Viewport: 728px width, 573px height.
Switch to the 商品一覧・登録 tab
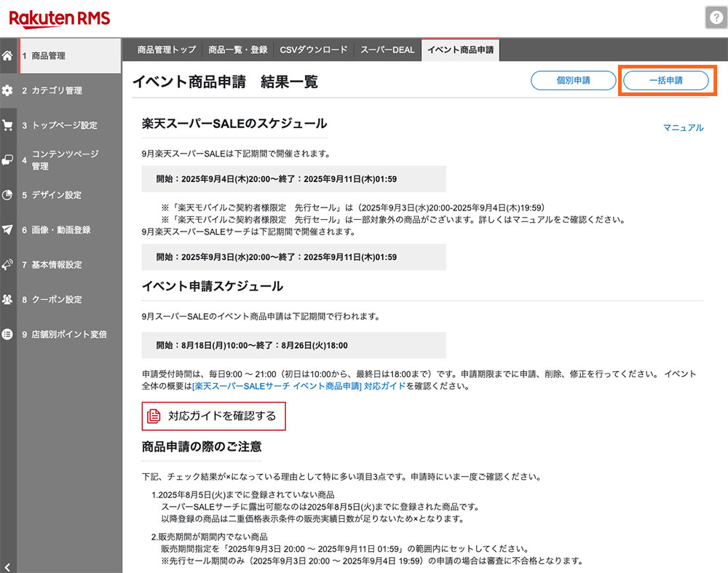click(238, 50)
